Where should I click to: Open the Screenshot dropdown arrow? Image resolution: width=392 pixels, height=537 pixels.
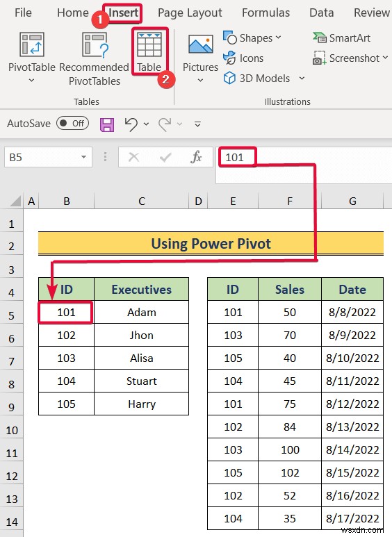[x=385, y=58]
